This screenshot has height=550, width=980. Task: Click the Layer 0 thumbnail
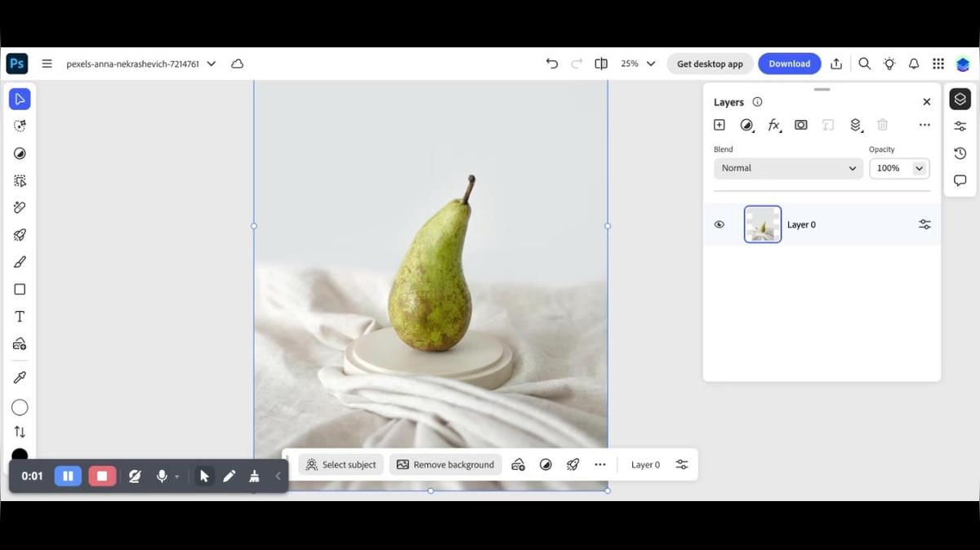click(x=763, y=224)
